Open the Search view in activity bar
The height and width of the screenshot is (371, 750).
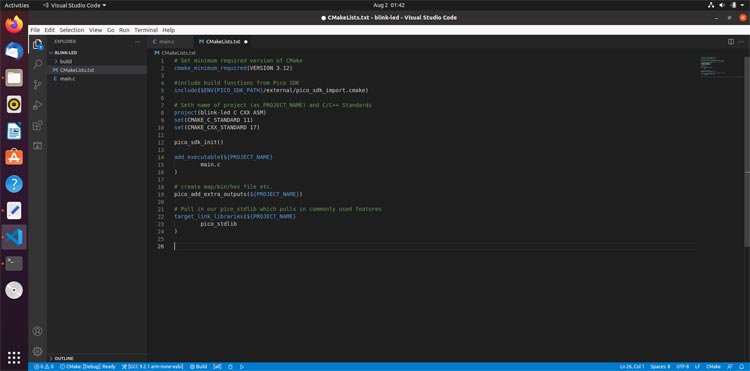tap(37, 64)
